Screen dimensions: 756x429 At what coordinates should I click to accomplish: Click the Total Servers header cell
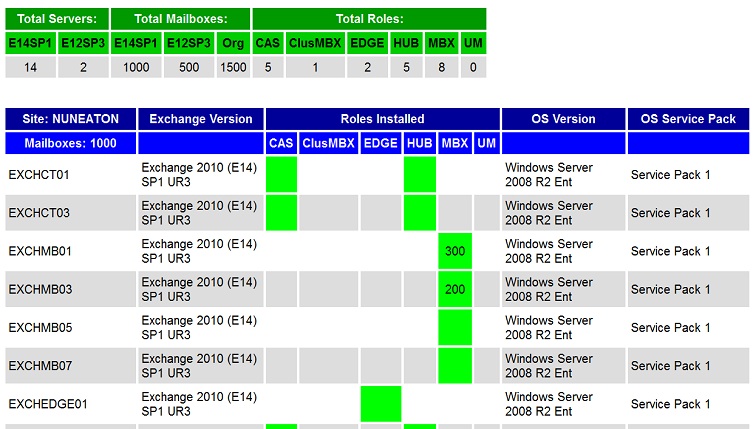[x=57, y=19]
